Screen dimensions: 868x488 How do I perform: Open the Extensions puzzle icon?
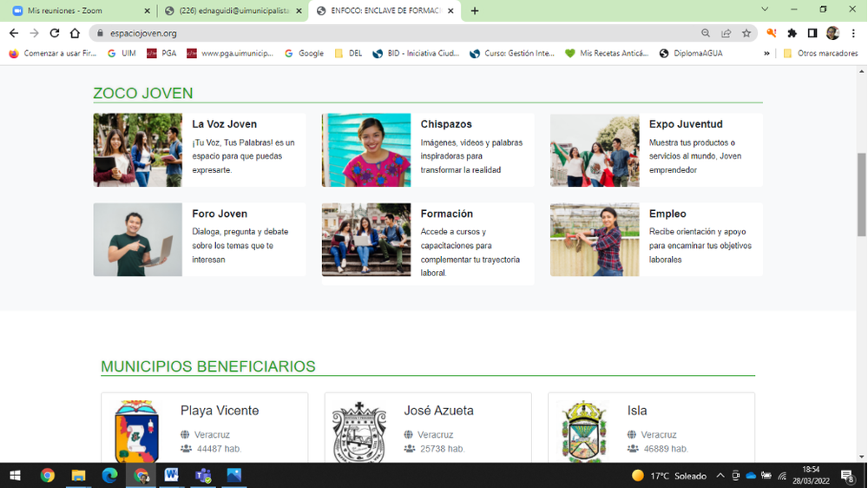792,33
